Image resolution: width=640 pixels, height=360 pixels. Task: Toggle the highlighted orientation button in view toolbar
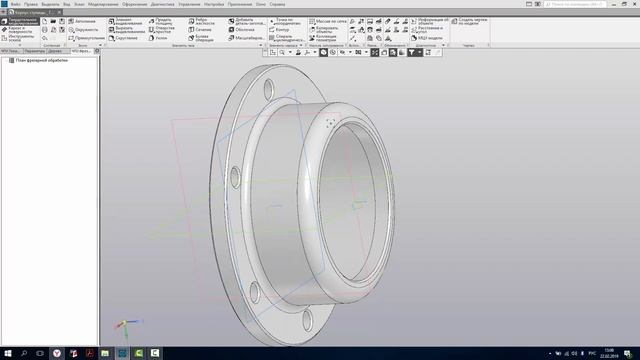[323, 52]
